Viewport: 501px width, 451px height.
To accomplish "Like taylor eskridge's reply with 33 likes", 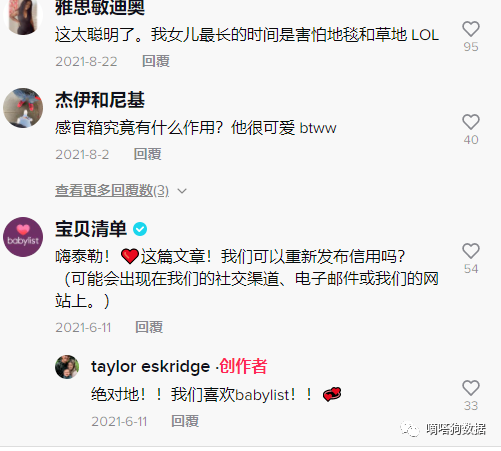I will click(x=471, y=388).
